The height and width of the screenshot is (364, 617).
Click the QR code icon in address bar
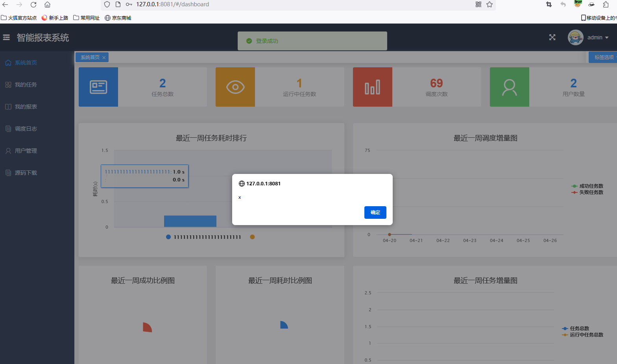478,4
